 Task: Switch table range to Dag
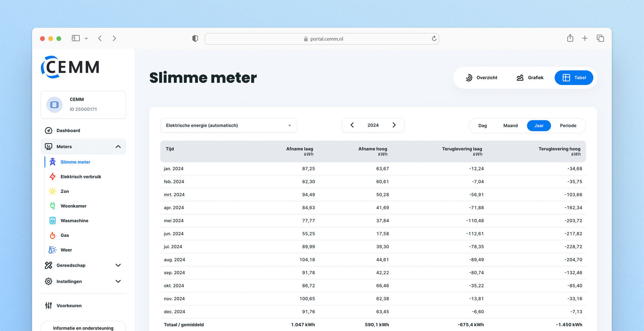pos(482,126)
